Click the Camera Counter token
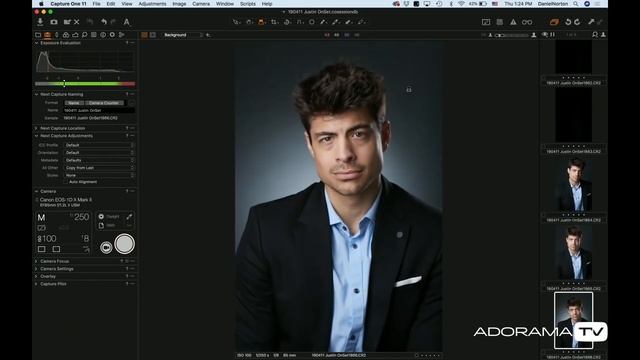 tap(104, 103)
